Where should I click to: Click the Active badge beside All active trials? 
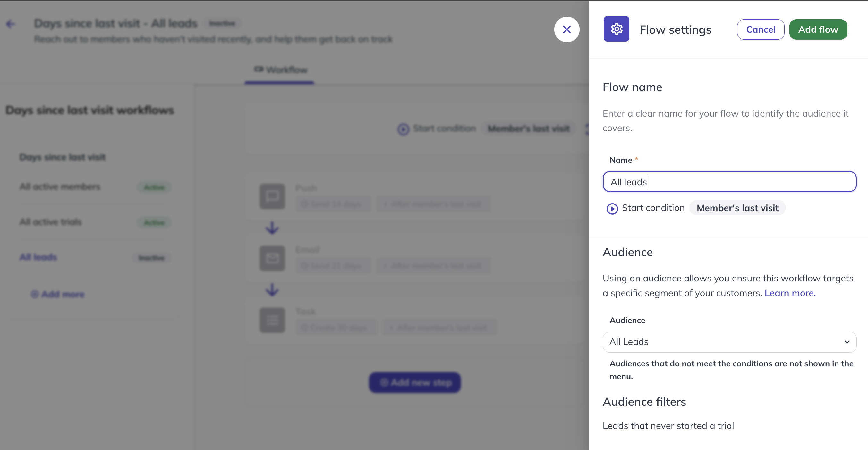tap(154, 222)
